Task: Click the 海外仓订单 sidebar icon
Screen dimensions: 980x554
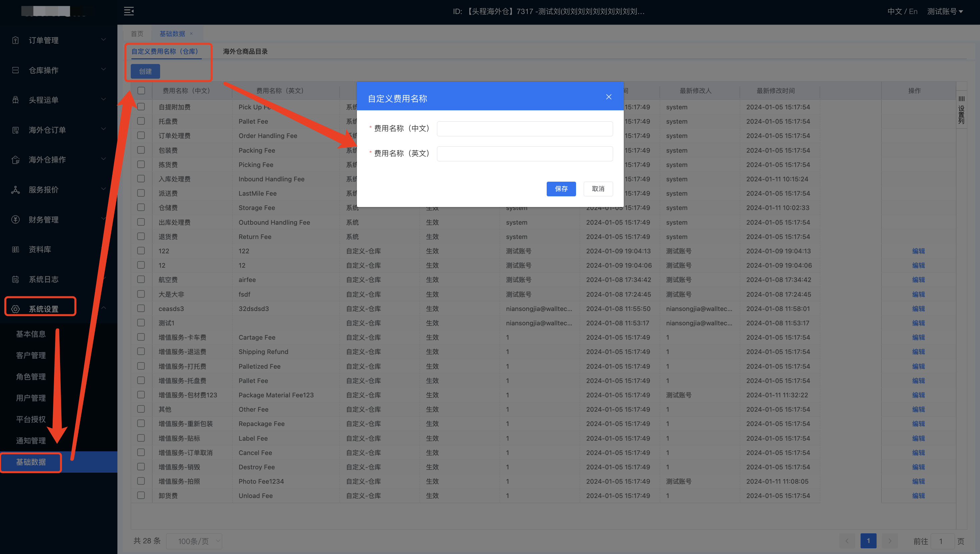Action: (x=15, y=130)
